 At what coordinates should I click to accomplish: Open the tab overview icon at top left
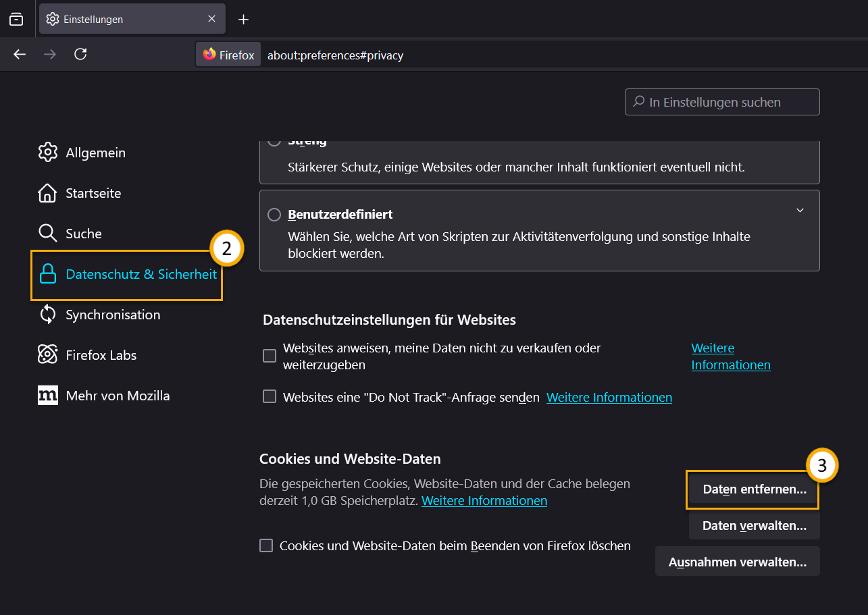(16, 20)
